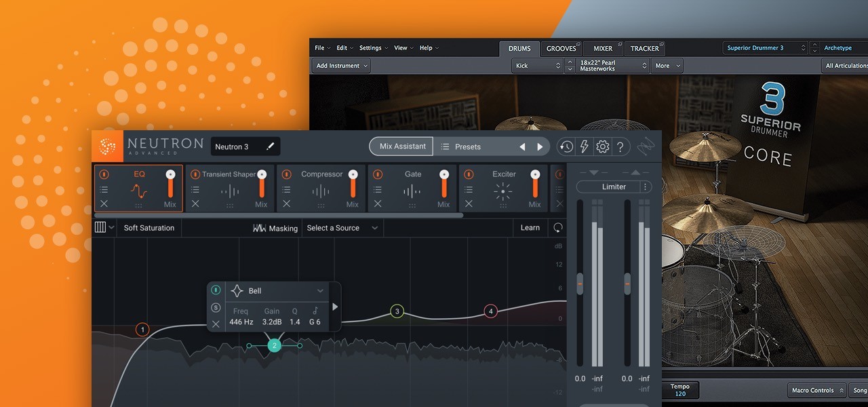This screenshot has height=407, width=868.
Task: Remove the Compressor module
Action: (286, 203)
